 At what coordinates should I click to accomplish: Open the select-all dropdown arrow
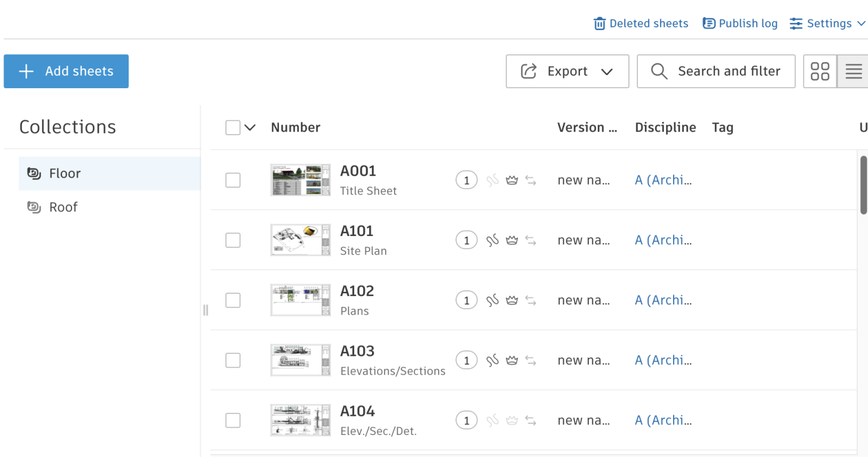[249, 127]
